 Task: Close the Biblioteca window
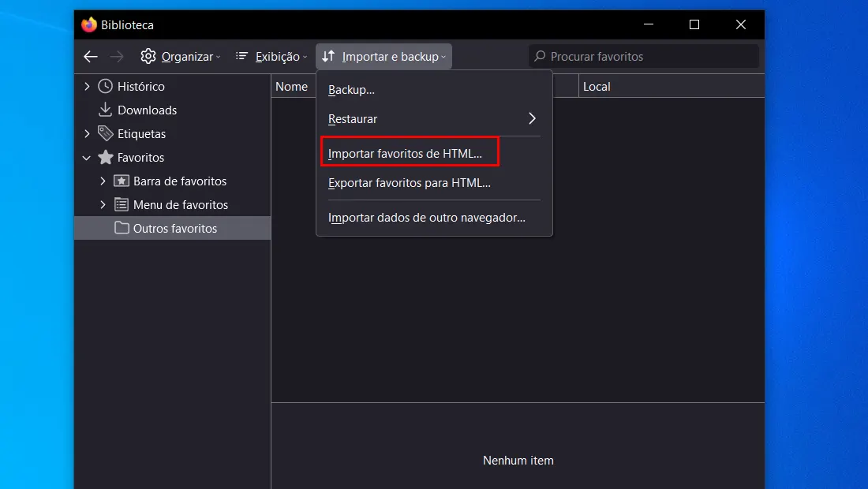pos(741,24)
